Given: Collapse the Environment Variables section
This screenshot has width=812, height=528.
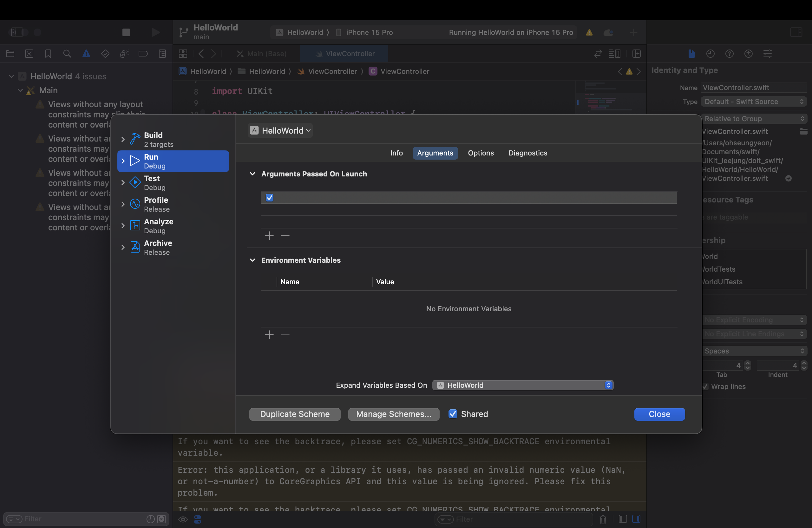Looking at the screenshot, I should pyautogui.click(x=252, y=260).
